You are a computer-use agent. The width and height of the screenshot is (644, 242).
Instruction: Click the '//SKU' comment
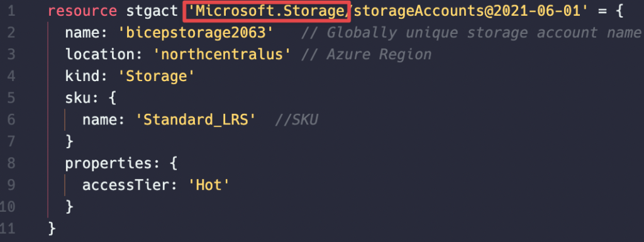click(297, 120)
